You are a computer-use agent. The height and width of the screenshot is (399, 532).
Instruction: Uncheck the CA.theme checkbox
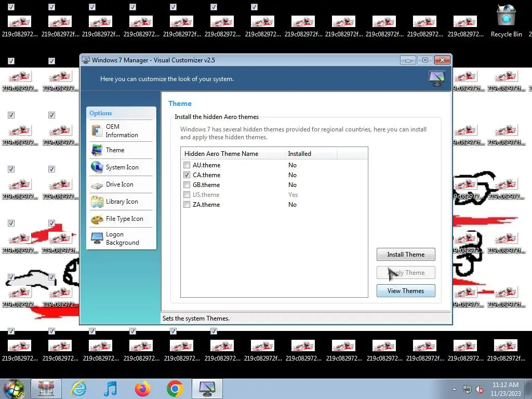pyautogui.click(x=187, y=175)
